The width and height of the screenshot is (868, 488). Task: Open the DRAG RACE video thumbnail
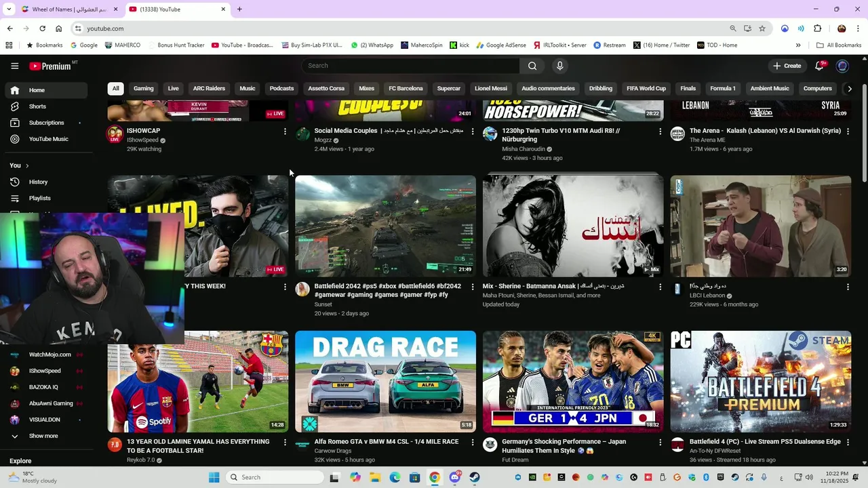pos(385,382)
